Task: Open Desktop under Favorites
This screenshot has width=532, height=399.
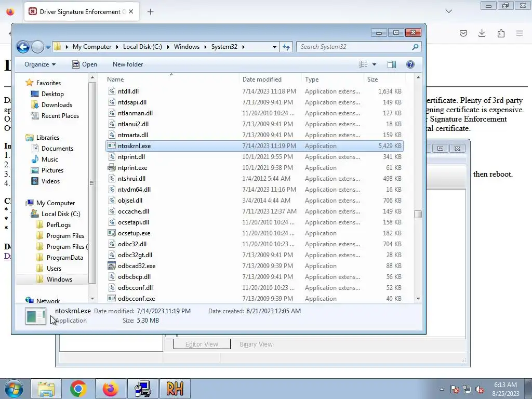Action: click(x=52, y=94)
